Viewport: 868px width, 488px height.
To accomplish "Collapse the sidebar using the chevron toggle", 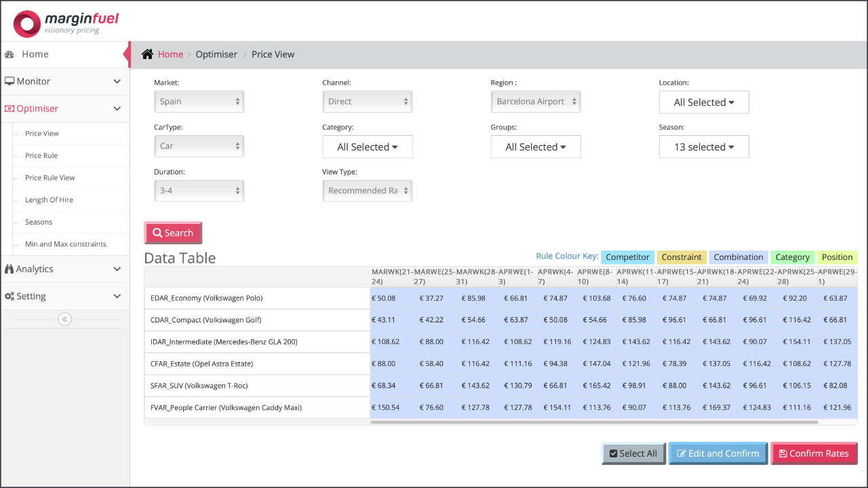I will click(64, 318).
